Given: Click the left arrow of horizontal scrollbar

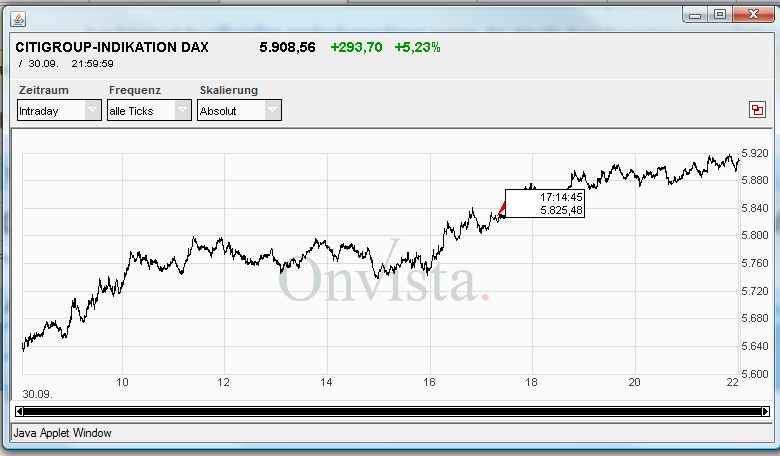Looking at the screenshot, I should (19, 411).
